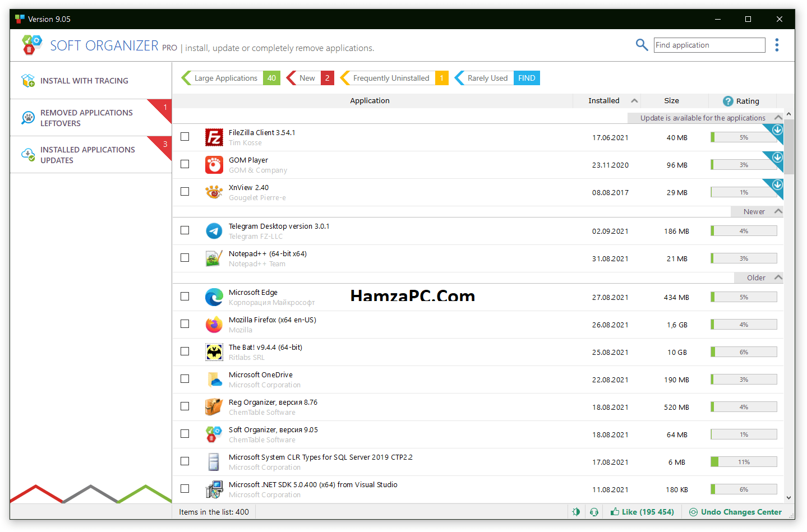Click the Microsoft OneDrive app icon

click(x=214, y=380)
